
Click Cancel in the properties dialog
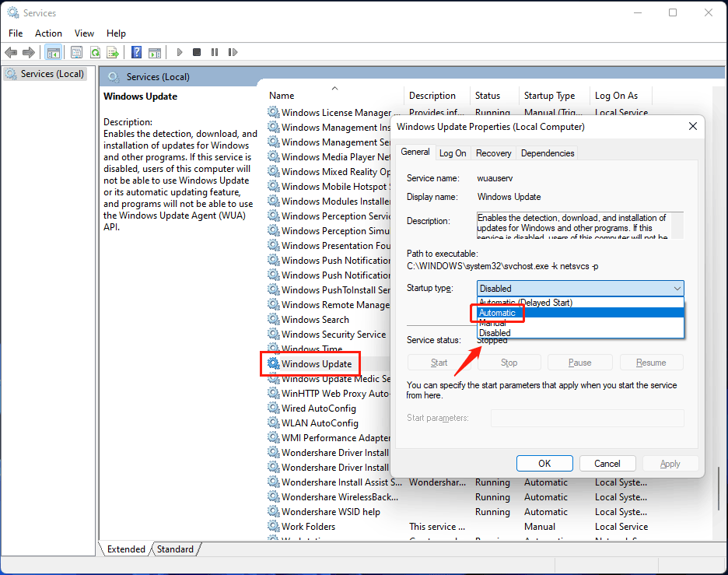click(607, 463)
